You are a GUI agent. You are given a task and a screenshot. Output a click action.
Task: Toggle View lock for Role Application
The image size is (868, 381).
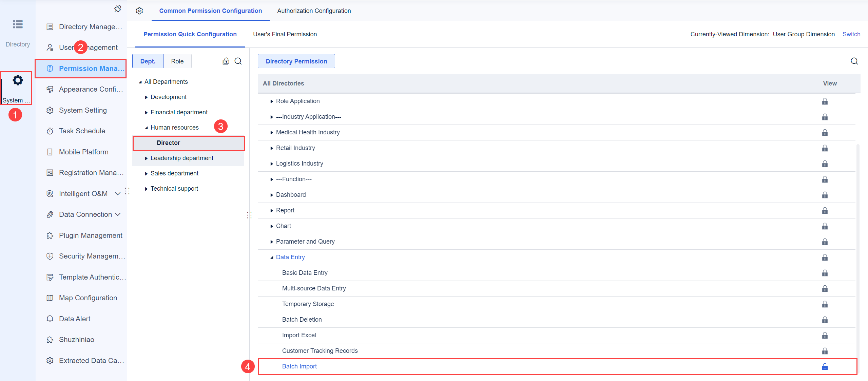(x=825, y=101)
